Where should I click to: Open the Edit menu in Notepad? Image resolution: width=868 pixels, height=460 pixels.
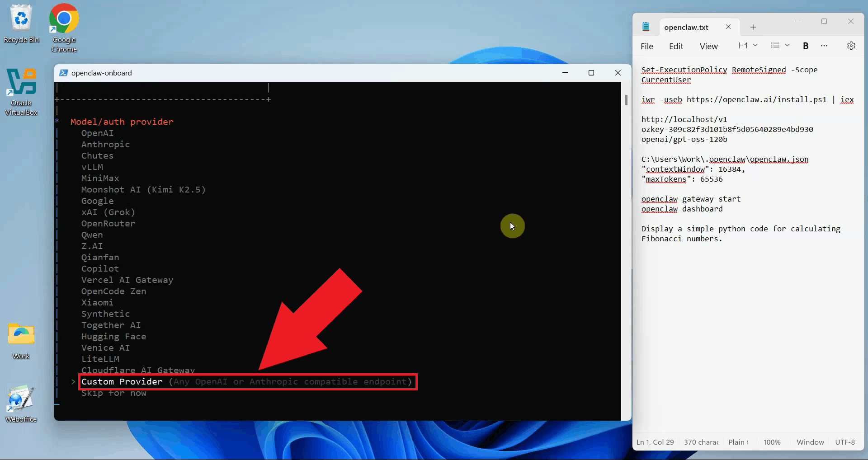pos(676,46)
